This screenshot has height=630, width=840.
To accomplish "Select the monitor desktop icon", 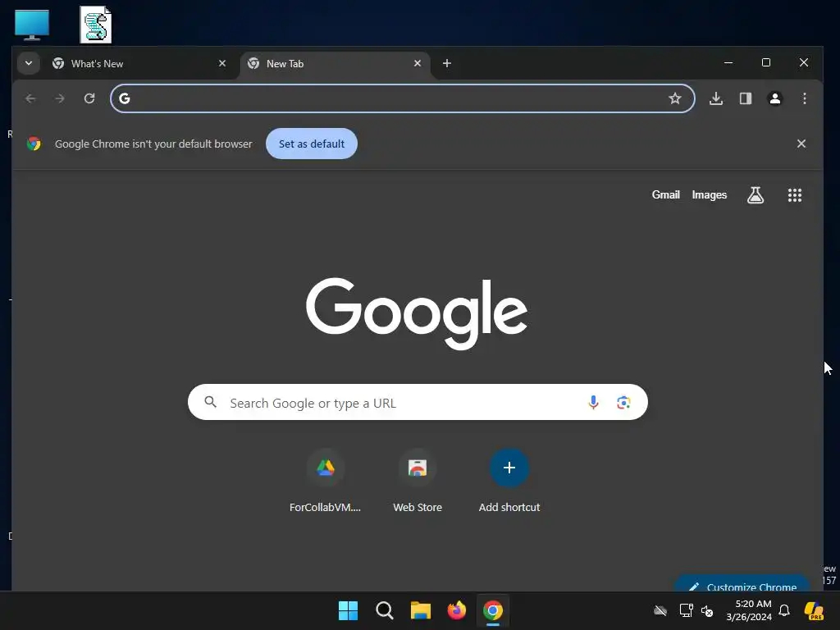I will coord(32,25).
